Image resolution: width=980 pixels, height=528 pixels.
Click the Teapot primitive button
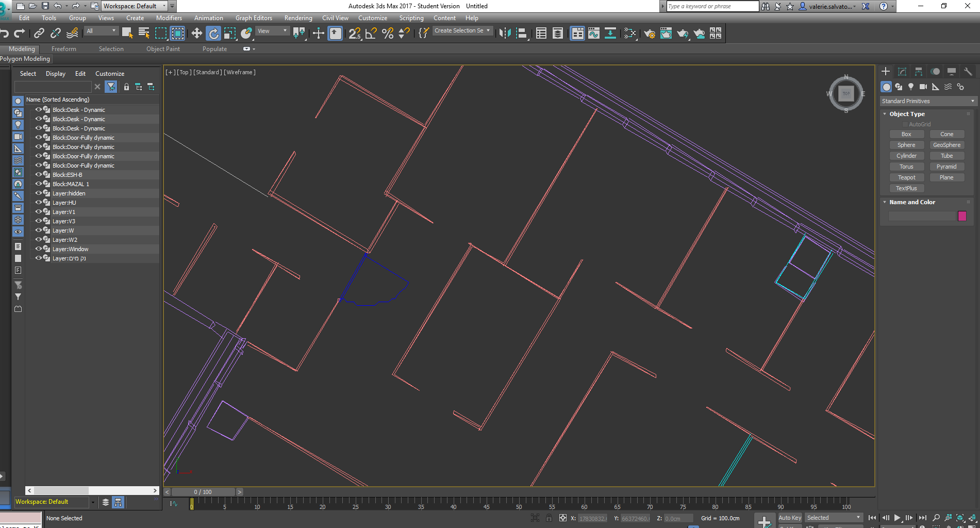coord(907,177)
